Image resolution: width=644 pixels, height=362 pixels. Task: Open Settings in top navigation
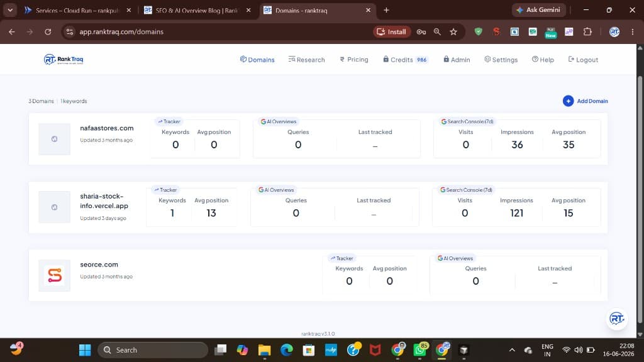point(501,60)
